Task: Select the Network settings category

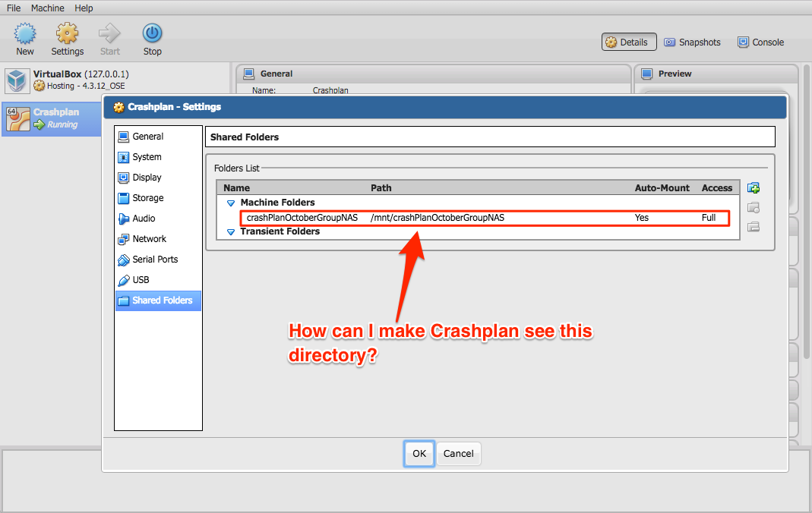Action: click(x=158, y=239)
